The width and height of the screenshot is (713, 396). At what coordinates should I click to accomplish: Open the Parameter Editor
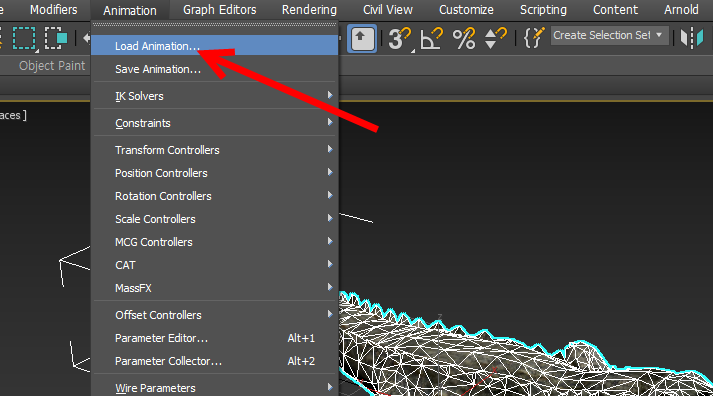(215, 338)
